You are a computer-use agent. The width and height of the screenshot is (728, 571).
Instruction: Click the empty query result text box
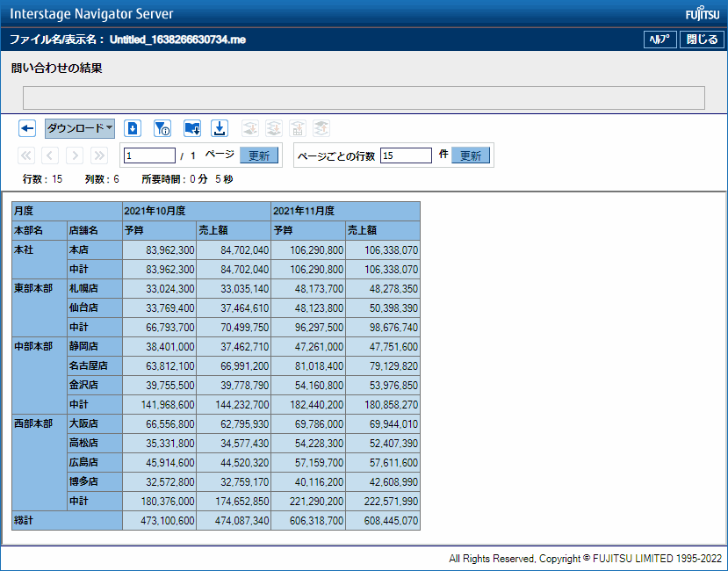(364, 98)
